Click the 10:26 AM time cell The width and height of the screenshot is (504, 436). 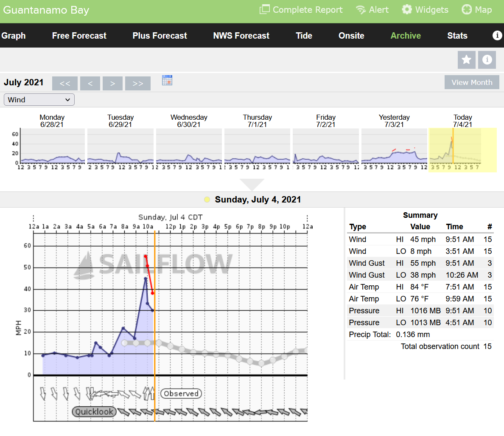(462, 275)
